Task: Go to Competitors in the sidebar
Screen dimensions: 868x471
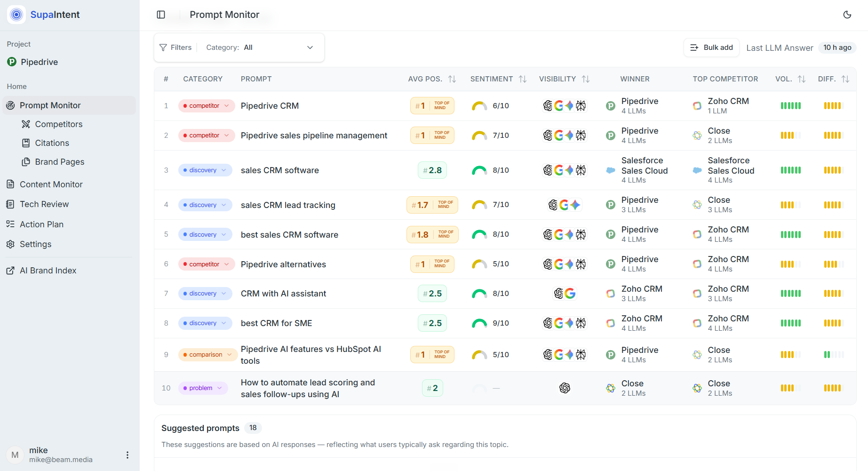Action: click(59, 124)
